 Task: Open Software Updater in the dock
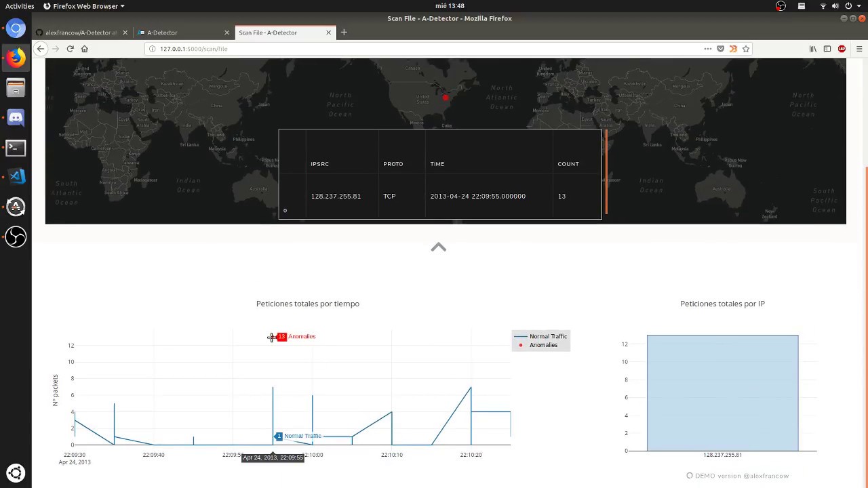coord(16,207)
